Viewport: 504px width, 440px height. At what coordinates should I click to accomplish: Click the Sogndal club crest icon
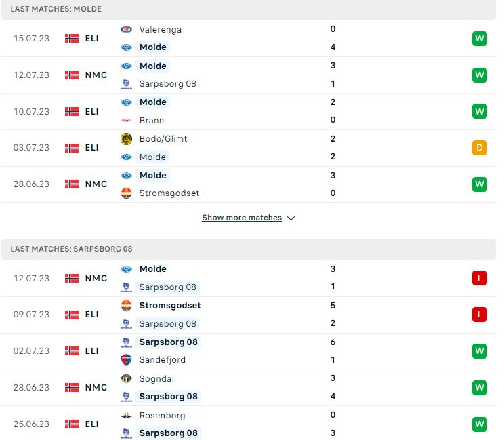pyautogui.click(x=126, y=378)
